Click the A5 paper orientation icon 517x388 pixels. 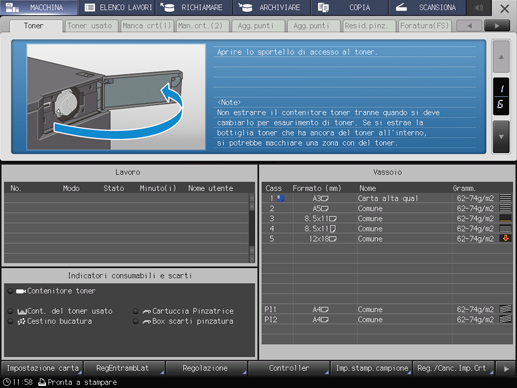click(325, 209)
